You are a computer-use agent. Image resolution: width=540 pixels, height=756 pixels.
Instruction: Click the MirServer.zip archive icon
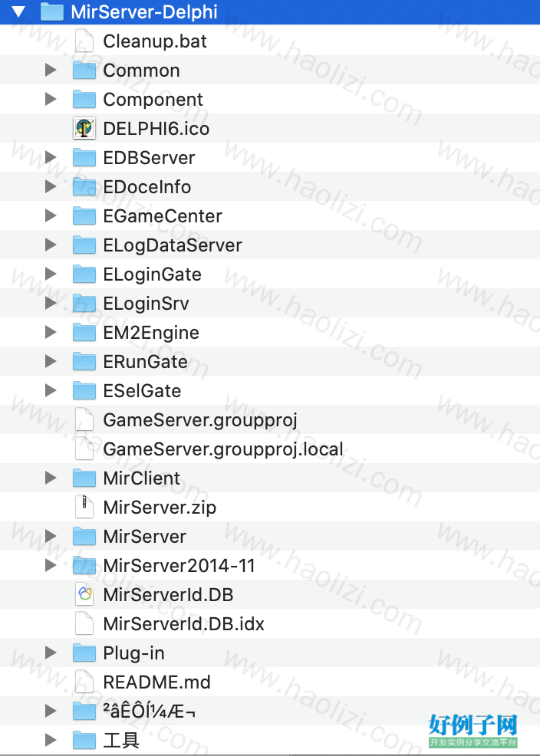click(x=84, y=507)
